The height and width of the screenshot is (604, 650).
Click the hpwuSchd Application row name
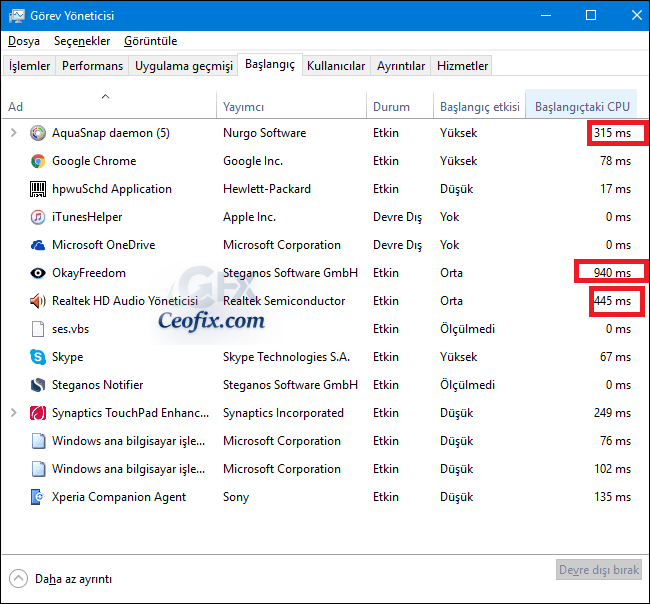tap(112, 189)
